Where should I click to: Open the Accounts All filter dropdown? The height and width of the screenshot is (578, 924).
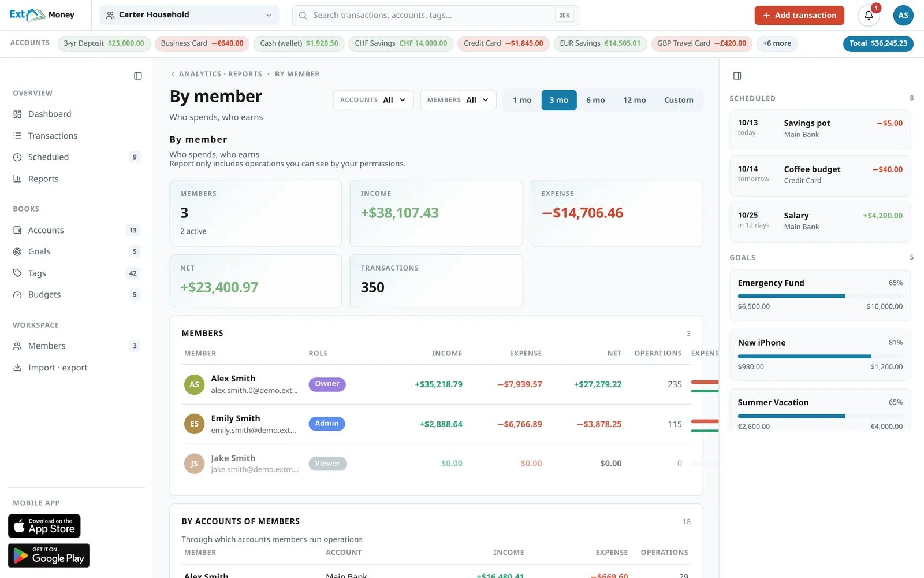tap(373, 100)
